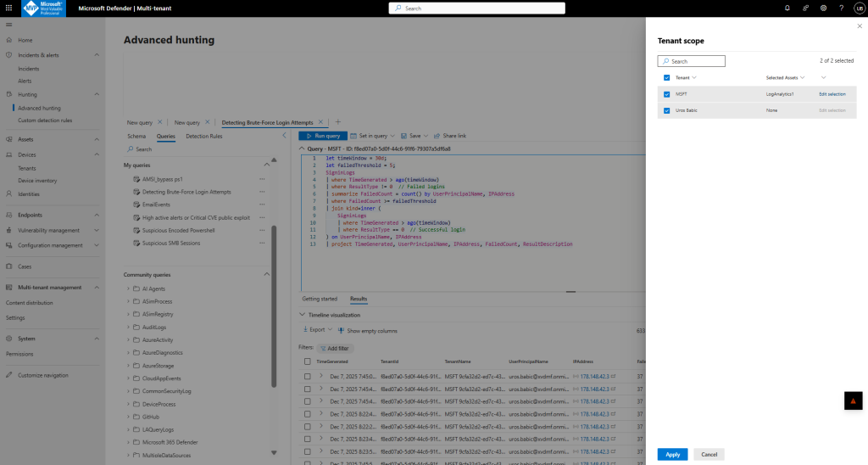Image resolution: width=868 pixels, height=465 pixels.
Task: Close the Tenant scope panel
Action: [x=860, y=26]
